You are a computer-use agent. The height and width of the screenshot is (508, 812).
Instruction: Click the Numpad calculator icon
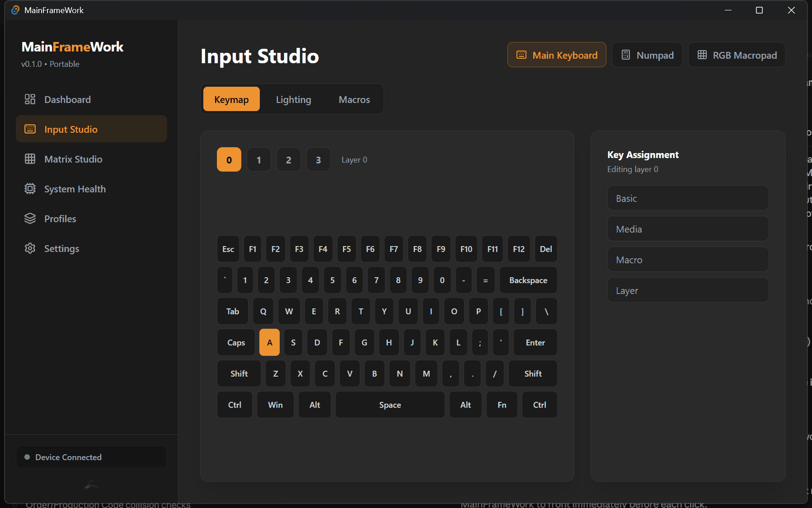(x=626, y=55)
